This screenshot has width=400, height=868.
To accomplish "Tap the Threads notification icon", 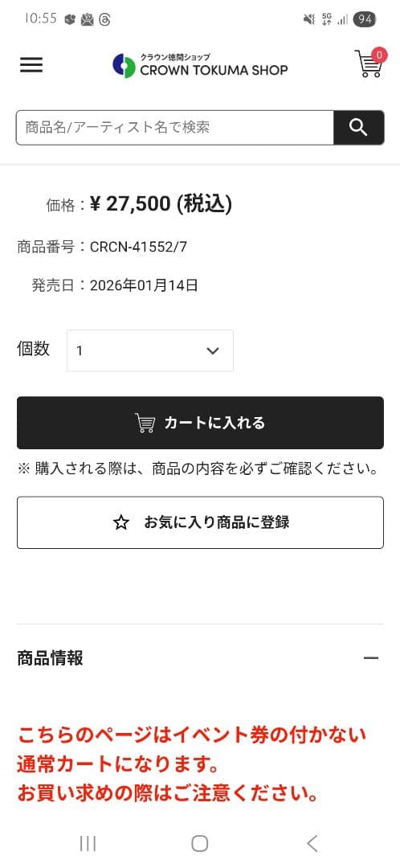I will tap(104, 20).
